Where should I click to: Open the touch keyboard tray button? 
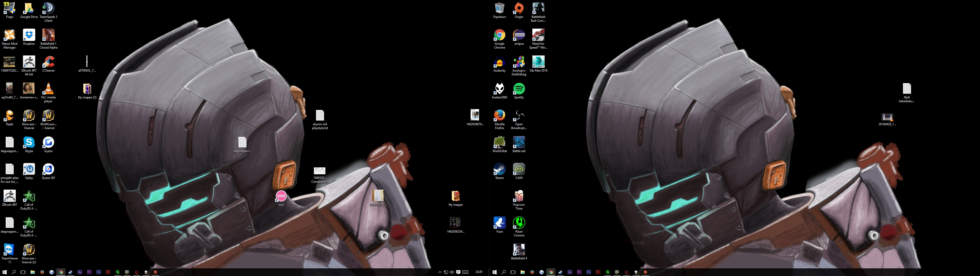coord(465,272)
